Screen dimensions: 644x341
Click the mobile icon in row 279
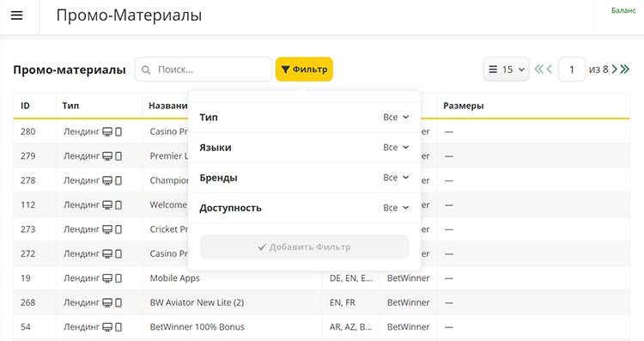(118, 156)
